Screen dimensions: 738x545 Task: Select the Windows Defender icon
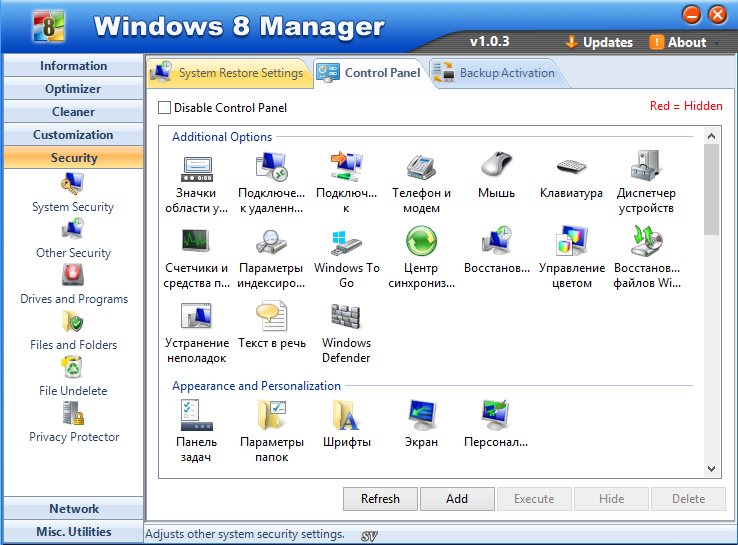pyautogui.click(x=346, y=316)
